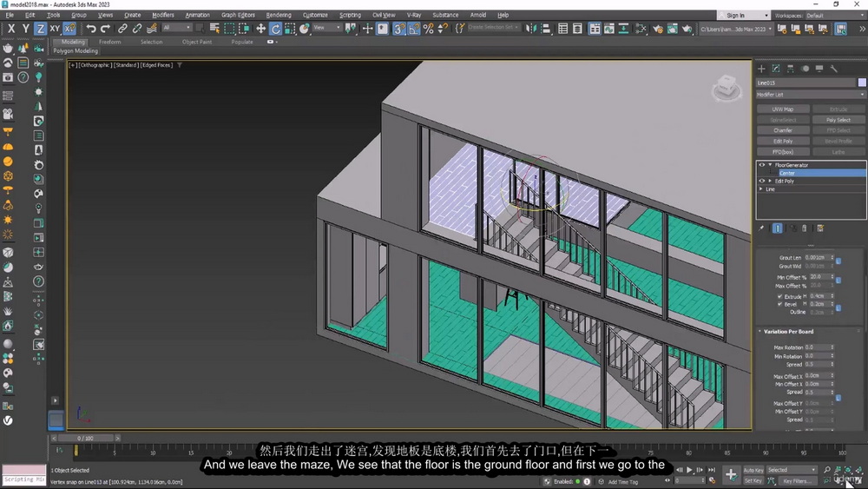Expand the Edit Poly modifier entry
868x489 pixels.
pyautogui.click(x=770, y=181)
